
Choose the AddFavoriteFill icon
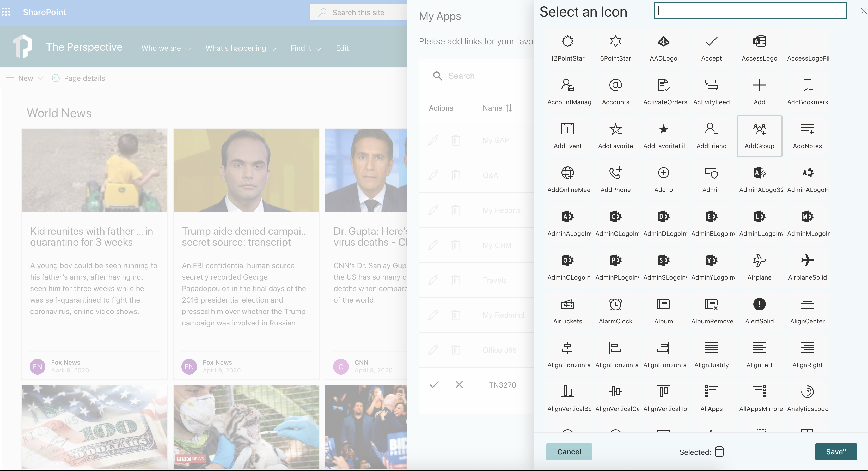click(663, 136)
